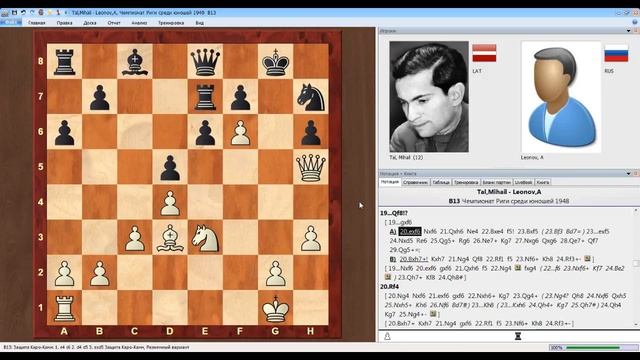Open the Тренировка ribbon tab
640x360 pixels.
click(171, 23)
